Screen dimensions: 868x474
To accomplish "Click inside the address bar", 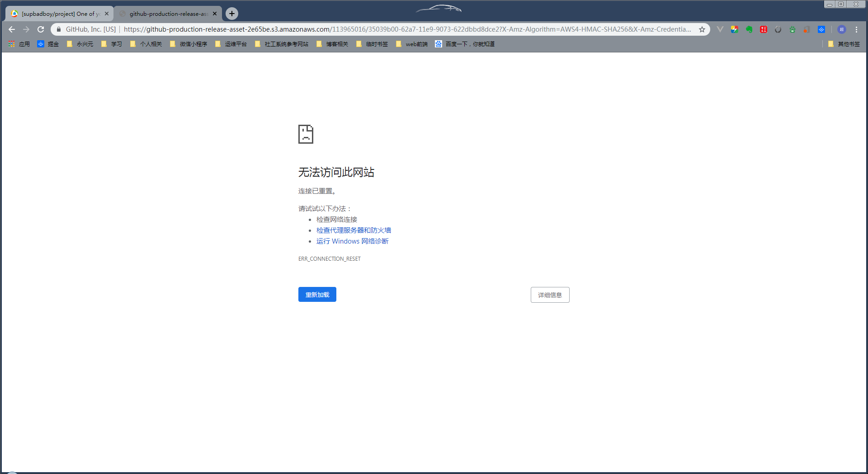I will tap(362, 29).
